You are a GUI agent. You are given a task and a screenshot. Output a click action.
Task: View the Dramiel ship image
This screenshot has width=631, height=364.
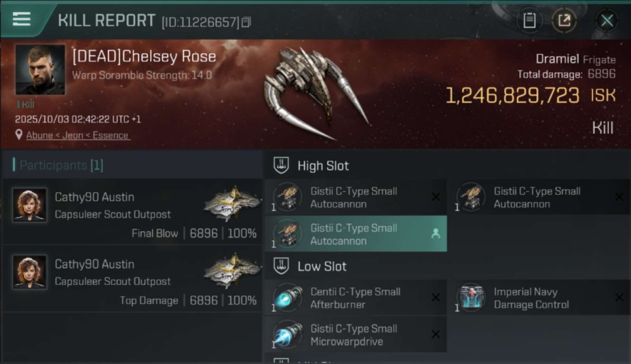pyautogui.click(x=315, y=93)
